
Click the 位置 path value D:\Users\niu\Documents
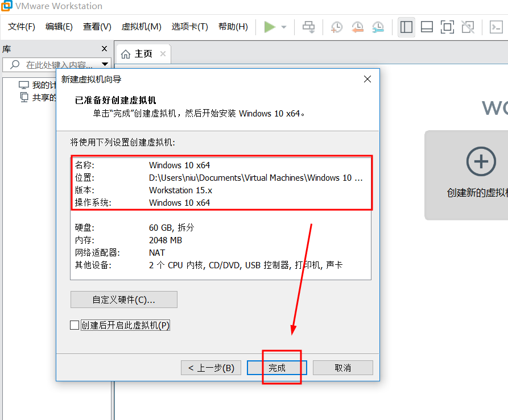click(x=255, y=178)
